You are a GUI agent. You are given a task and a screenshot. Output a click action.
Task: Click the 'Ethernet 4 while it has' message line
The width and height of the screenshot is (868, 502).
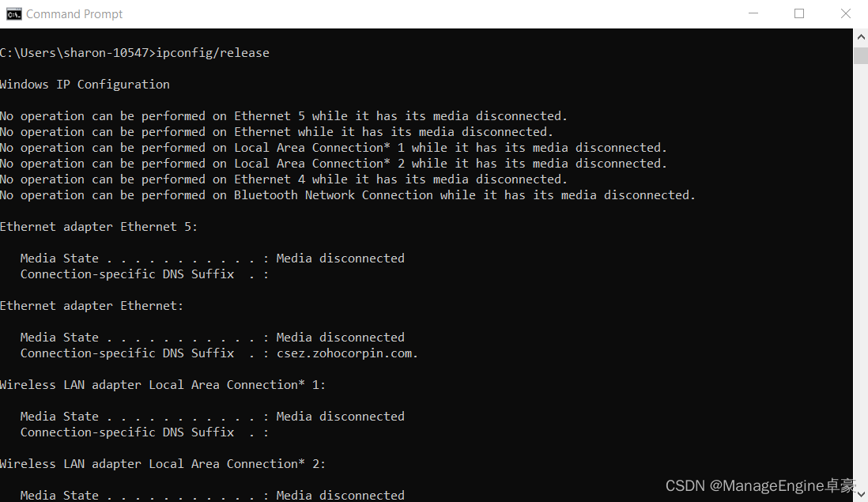pos(284,179)
